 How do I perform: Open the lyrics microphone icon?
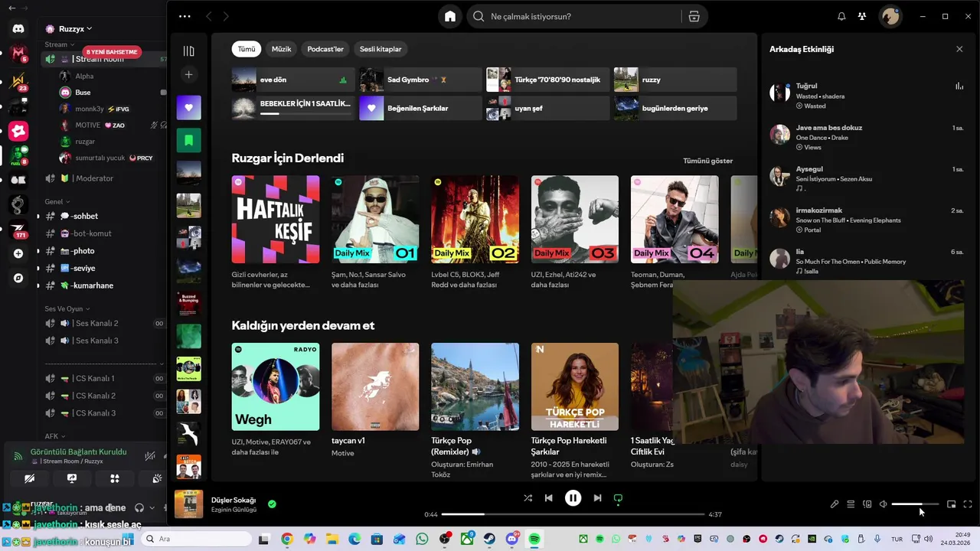coord(835,504)
